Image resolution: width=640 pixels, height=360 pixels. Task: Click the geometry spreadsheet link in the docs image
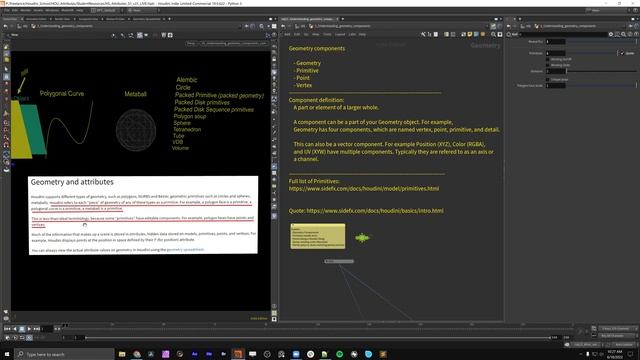click(x=185, y=249)
